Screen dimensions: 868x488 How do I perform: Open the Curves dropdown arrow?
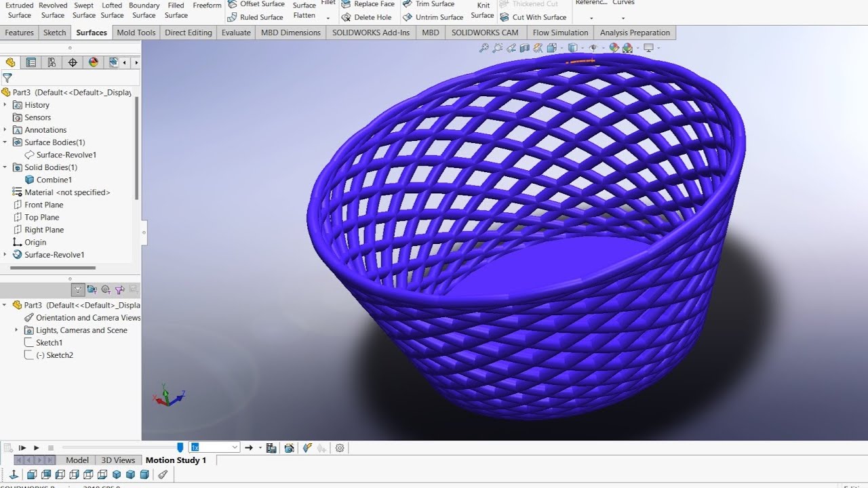coord(623,18)
